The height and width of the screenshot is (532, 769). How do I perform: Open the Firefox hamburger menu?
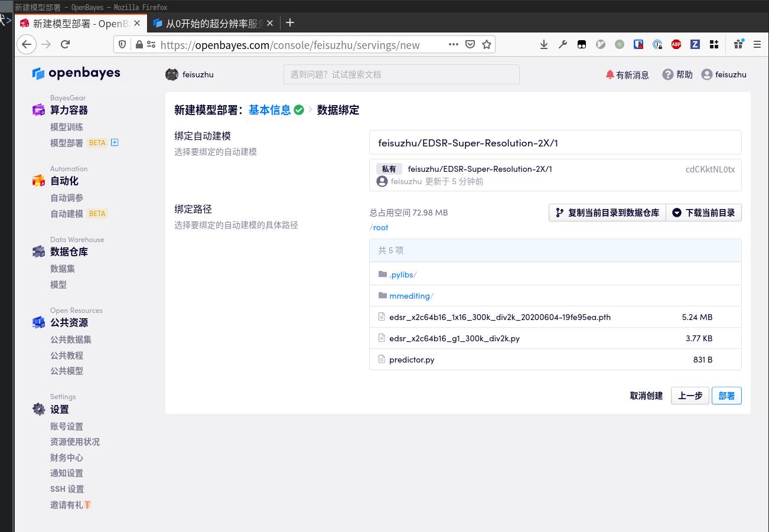coord(757,44)
